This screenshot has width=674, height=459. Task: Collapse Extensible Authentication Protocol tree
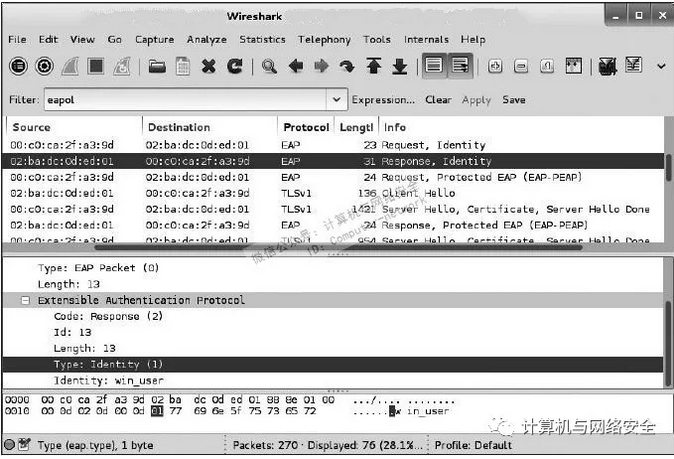point(25,300)
